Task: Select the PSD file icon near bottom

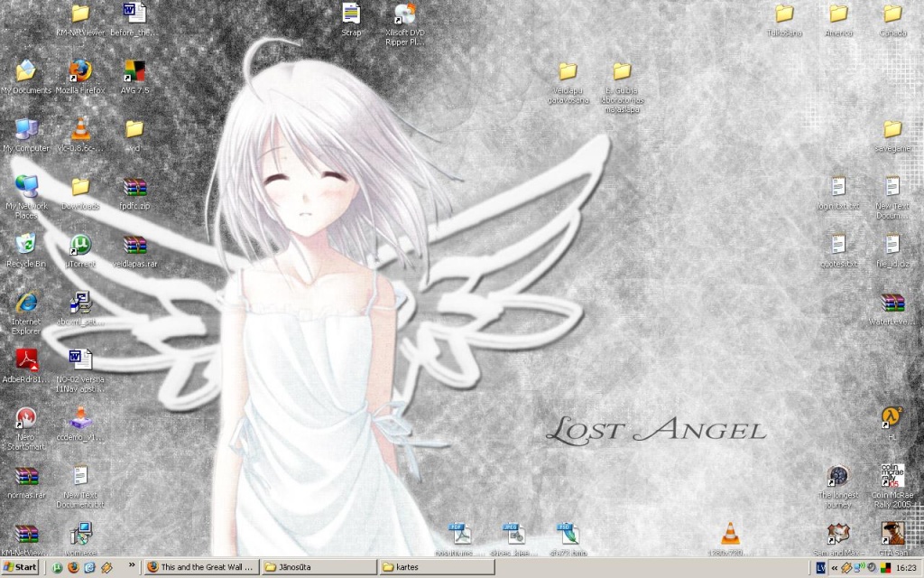Action: tap(568, 539)
